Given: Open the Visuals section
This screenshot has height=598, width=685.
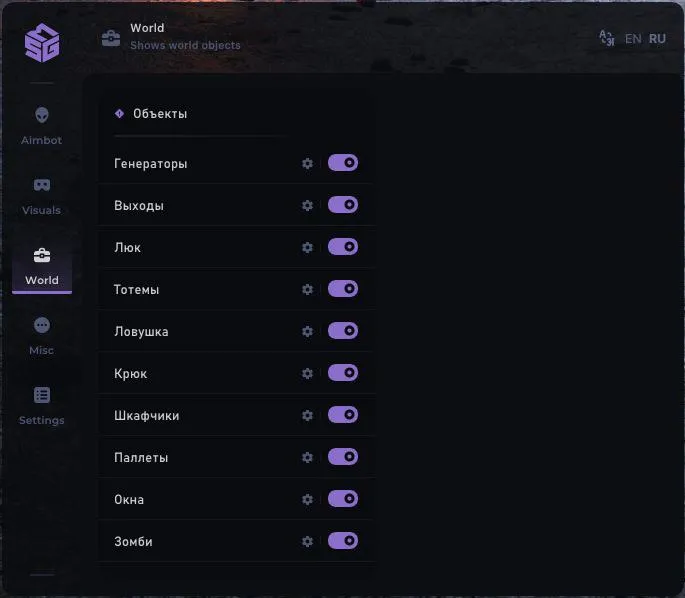Looking at the screenshot, I should [42, 195].
